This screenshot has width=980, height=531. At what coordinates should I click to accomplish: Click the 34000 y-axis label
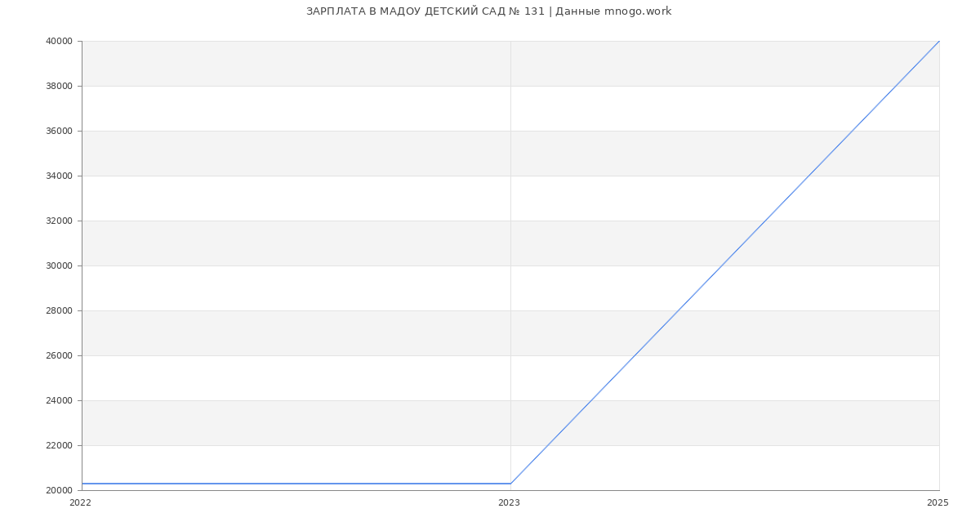pos(59,176)
